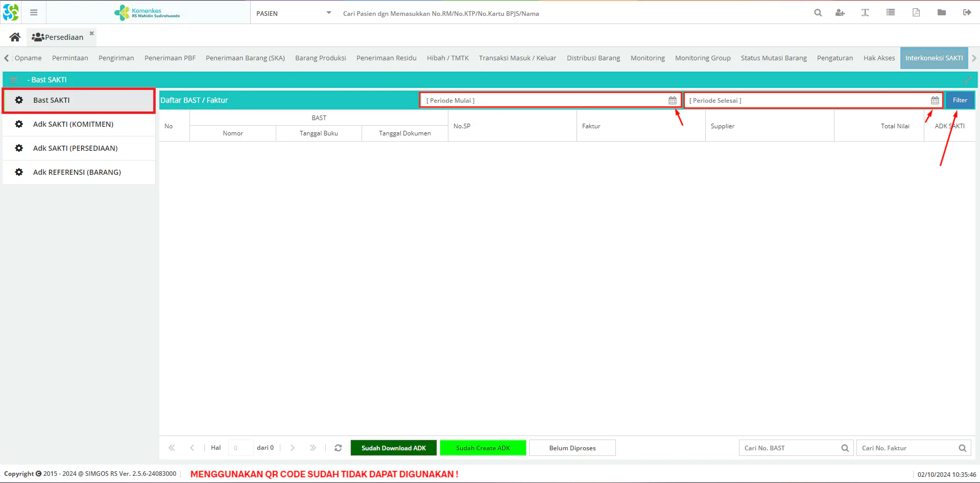This screenshot has height=483, width=980.
Task: Expand the PASIEN search type dropdown
Action: (328, 13)
